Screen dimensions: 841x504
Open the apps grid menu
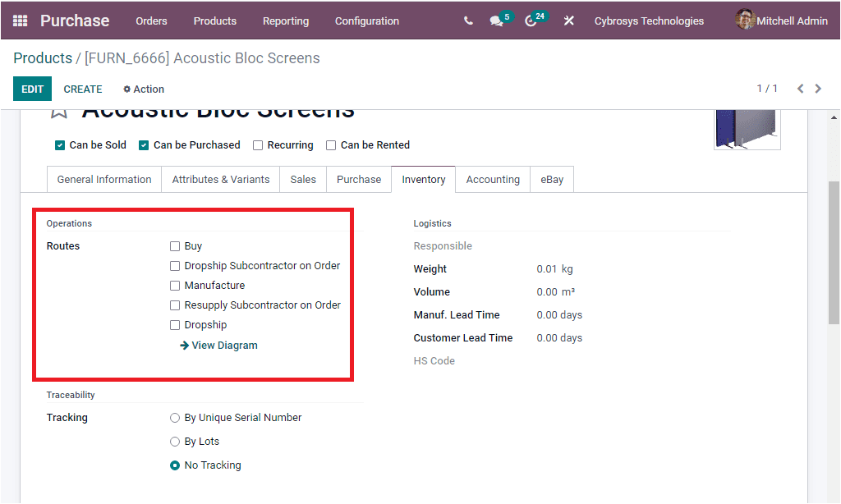click(20, 21)
